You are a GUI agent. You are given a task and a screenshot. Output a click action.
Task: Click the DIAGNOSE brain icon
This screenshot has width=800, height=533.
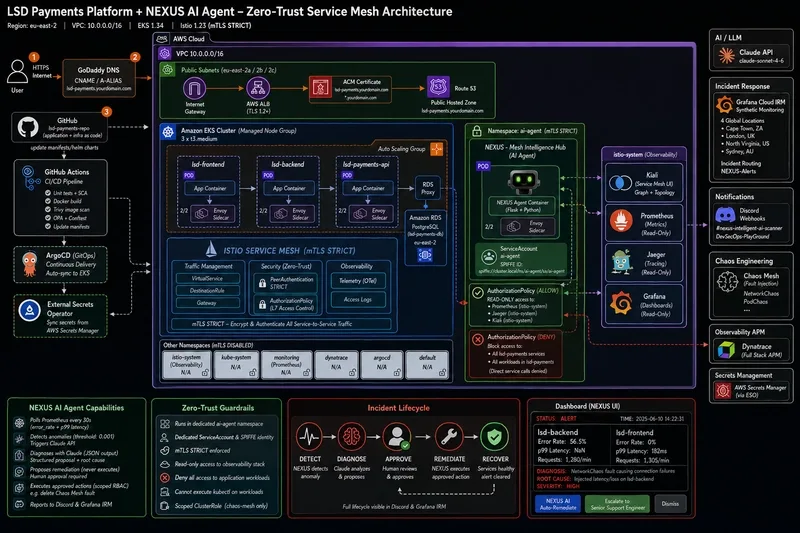(352, 437)
